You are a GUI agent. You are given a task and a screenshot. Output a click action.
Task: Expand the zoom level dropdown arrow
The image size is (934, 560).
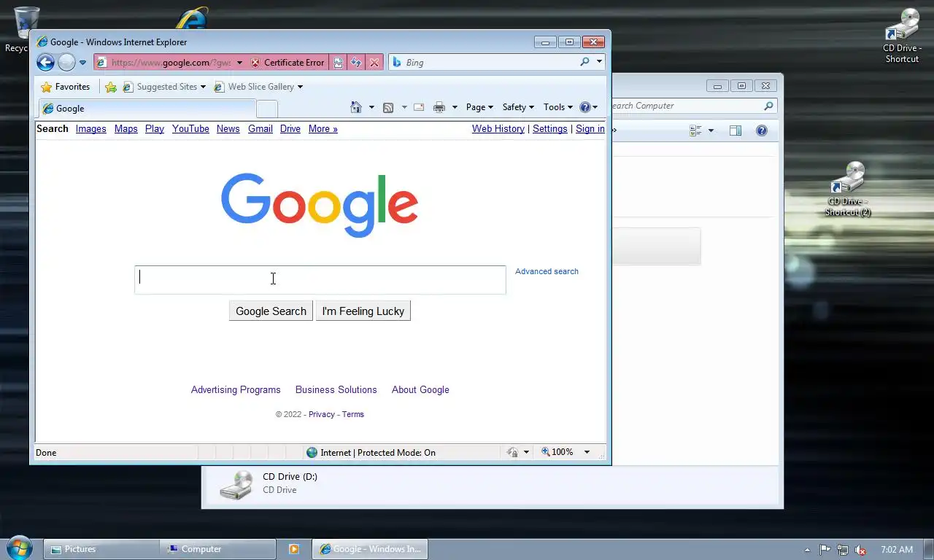587,453
